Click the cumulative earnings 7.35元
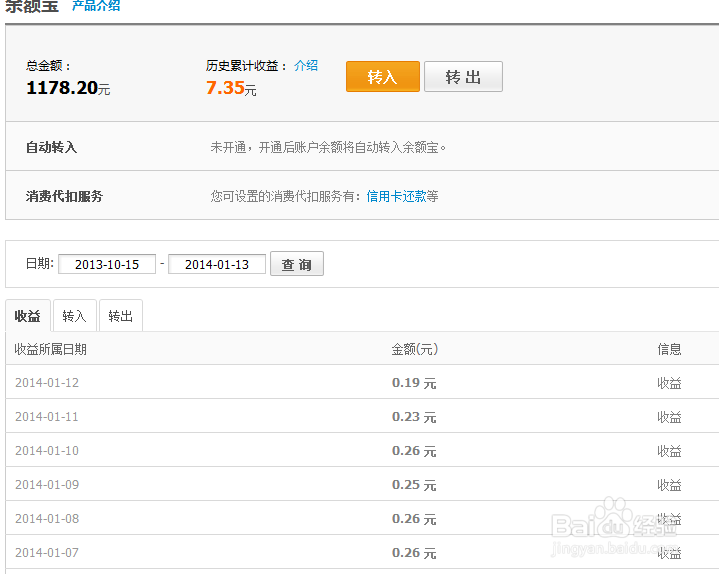The width and height of the screenshot is (719, 574). point(231,88)
